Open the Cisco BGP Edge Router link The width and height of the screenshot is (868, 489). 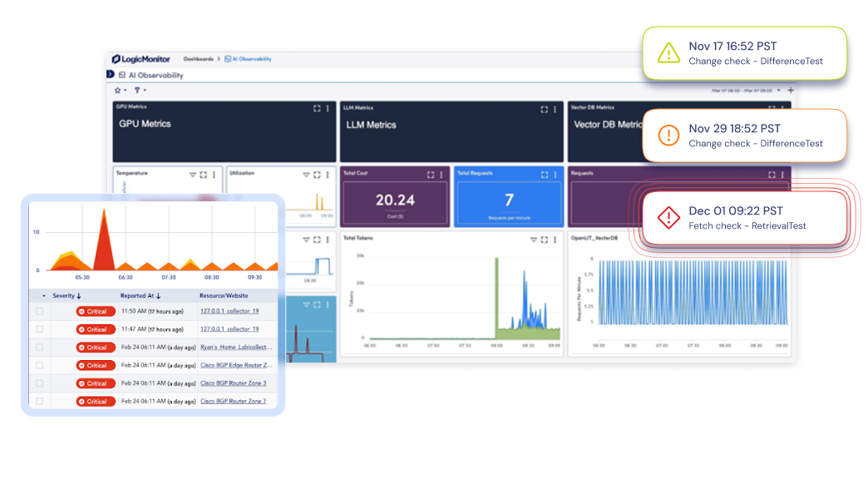click(236, 365)
